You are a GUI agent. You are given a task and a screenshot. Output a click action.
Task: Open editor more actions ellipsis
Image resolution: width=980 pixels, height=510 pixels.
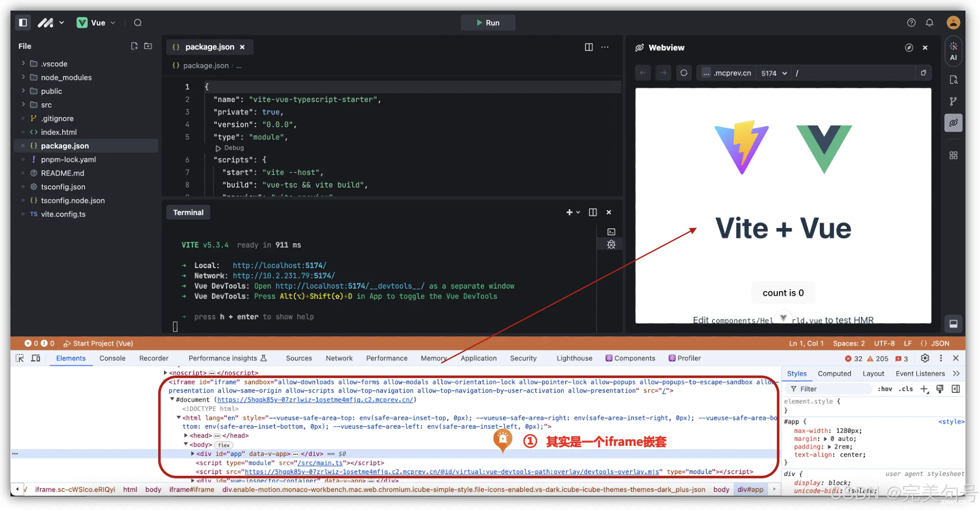click(605, 47)
